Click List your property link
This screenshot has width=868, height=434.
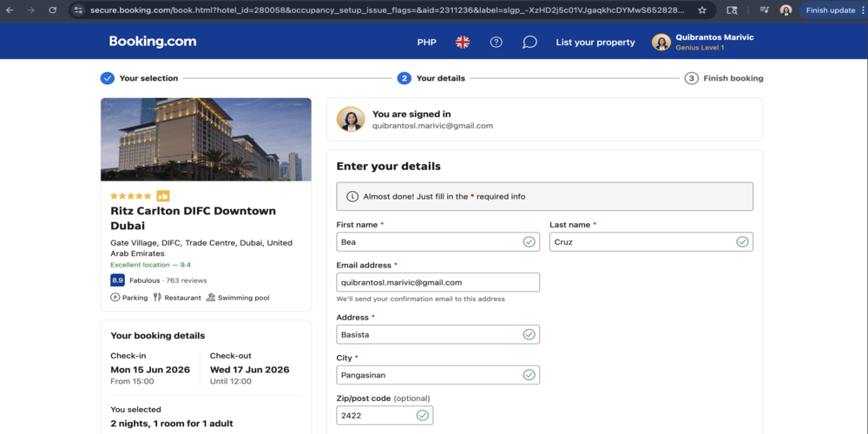point(595,42)
